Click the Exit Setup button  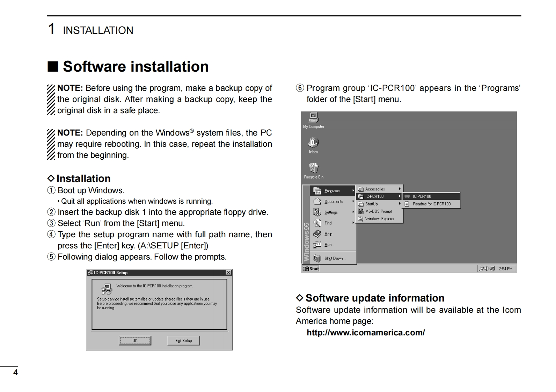[x=184, y=341]
